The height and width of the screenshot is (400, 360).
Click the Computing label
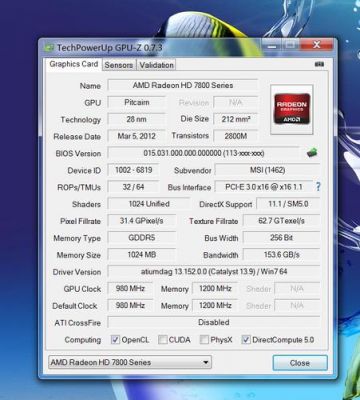tap(83, 340)
